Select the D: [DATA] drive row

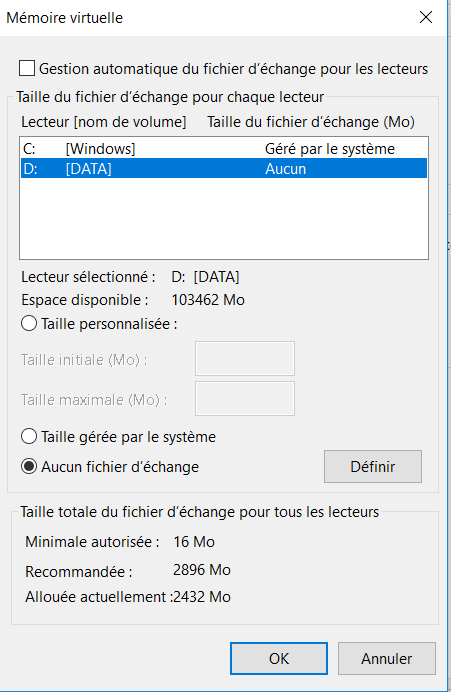click(x=224, y=169)
